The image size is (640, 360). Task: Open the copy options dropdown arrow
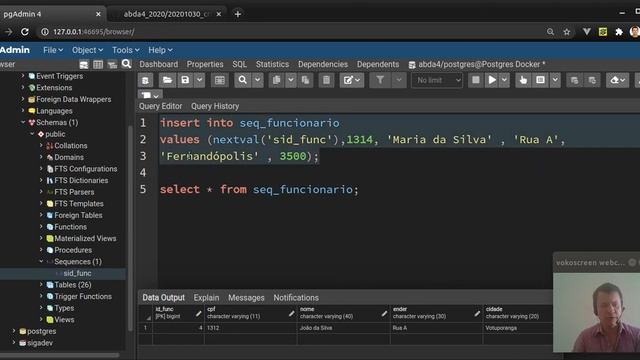pos(291,80)
